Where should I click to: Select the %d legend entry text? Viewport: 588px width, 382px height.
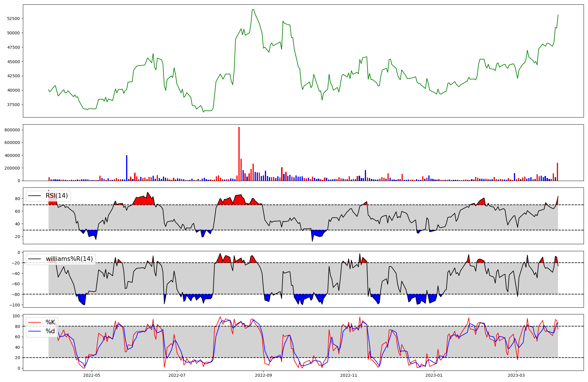coord(50,331)
